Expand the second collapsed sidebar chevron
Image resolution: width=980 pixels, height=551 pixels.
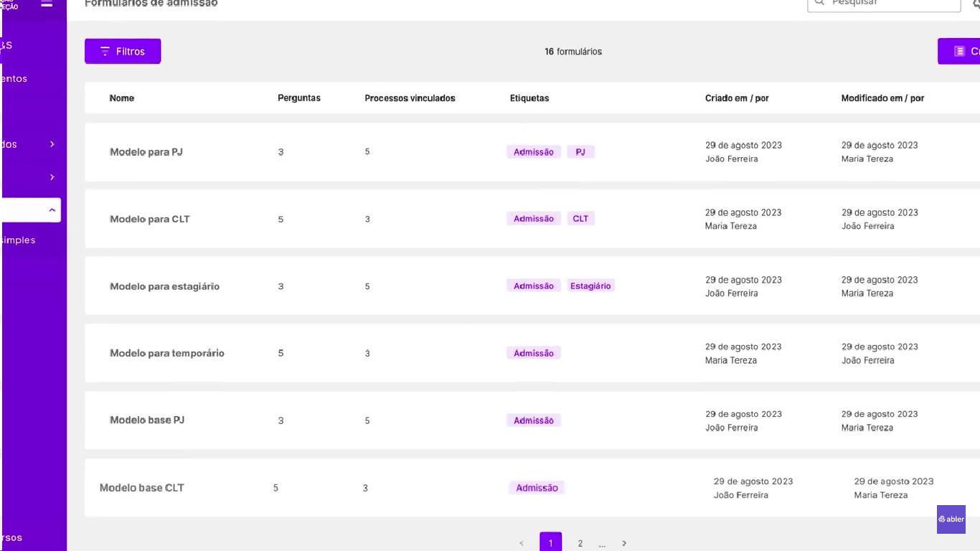coord(51,176)
